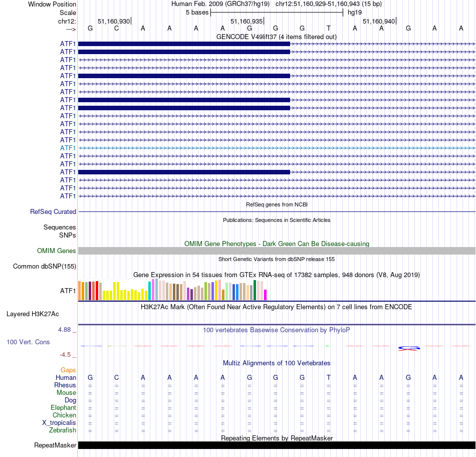Viewport: 476px width, 457px height.
Task: Click the dark green bar in GTEx chart
Action: coord(255,290)
